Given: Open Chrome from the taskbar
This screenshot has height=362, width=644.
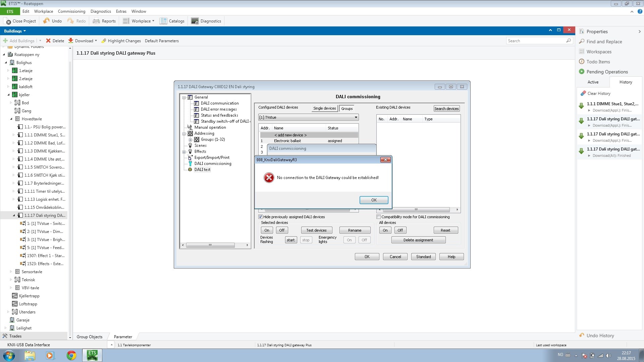Looking at the screenshot, I should tap(71, 355).
